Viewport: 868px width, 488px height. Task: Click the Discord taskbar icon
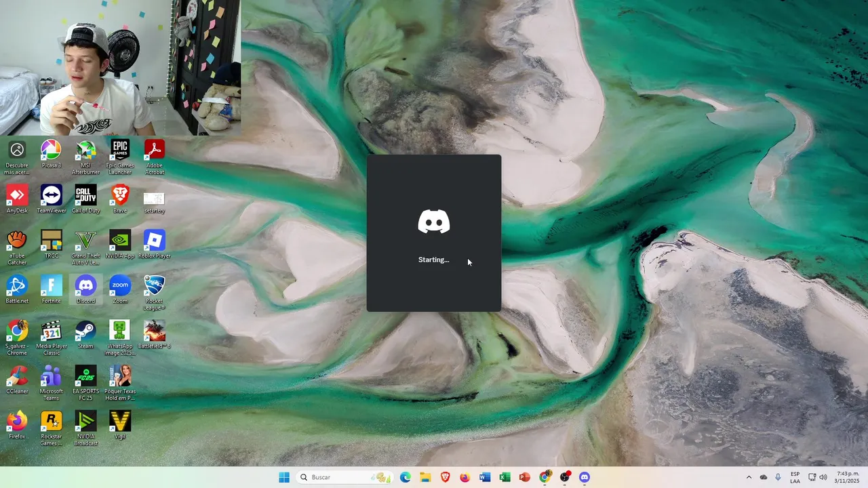pyautogui.click(x=585, y=477)
